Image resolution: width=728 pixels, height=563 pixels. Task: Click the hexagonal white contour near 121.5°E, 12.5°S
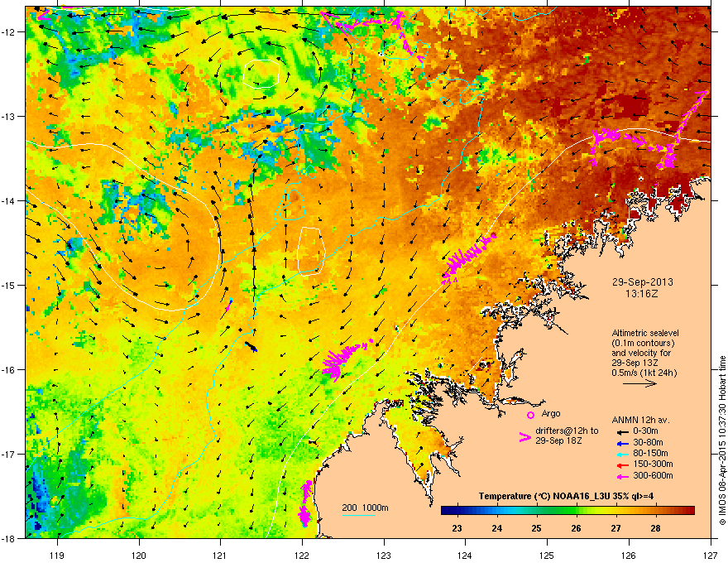click(x=261, y=74)
